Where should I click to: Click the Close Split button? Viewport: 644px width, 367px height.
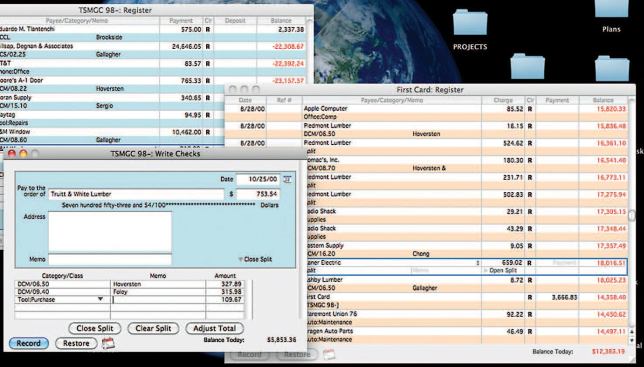[94, 328]
